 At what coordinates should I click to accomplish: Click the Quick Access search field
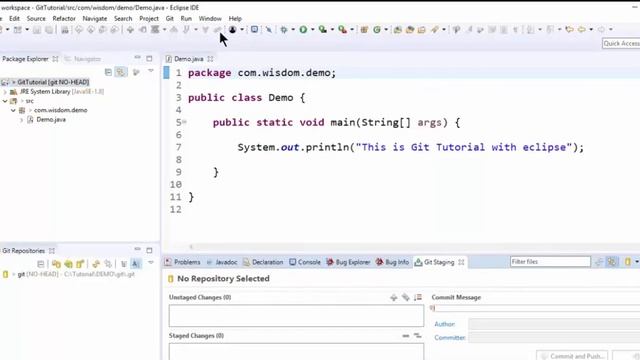point(621,43)
